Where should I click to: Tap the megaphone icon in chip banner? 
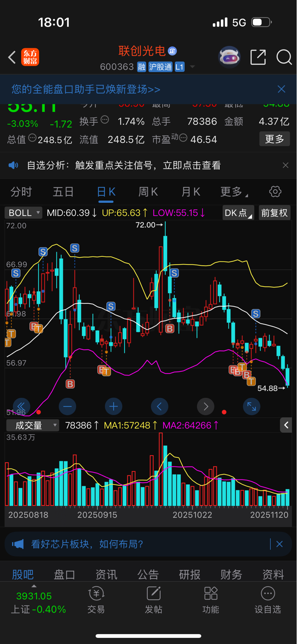pyautogui.click(x=18, y=544)
